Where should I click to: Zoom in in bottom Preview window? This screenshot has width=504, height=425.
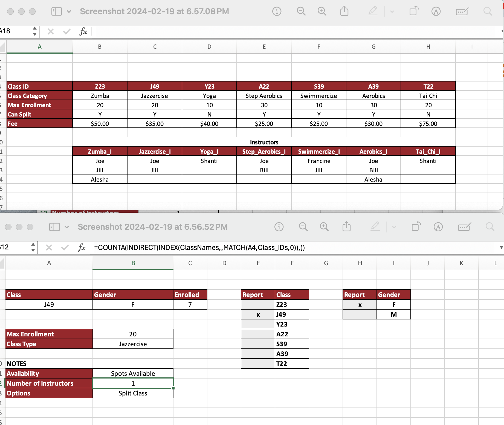pyautogui.click(x=324, y=227)
